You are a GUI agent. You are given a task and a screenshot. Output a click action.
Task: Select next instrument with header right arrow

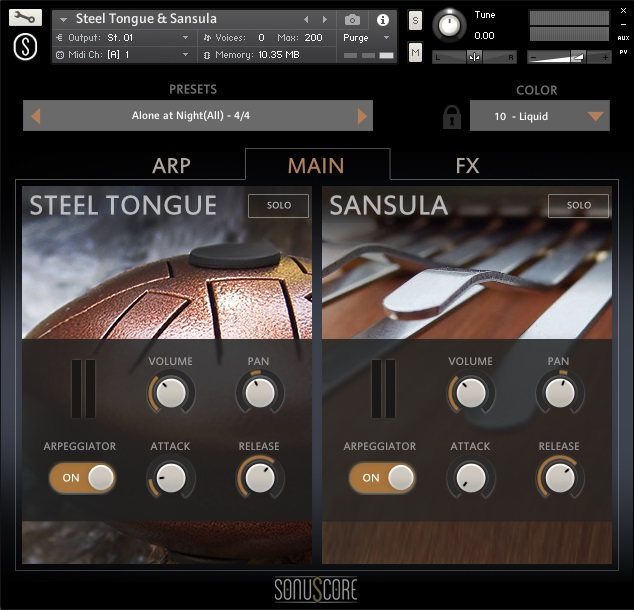coord(325,19)
